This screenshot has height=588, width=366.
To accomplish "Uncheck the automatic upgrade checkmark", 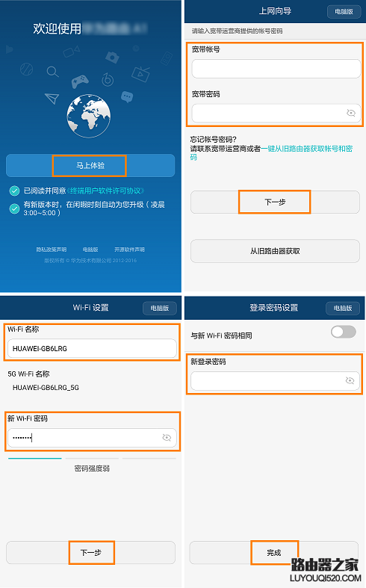I will coord(14,208).
